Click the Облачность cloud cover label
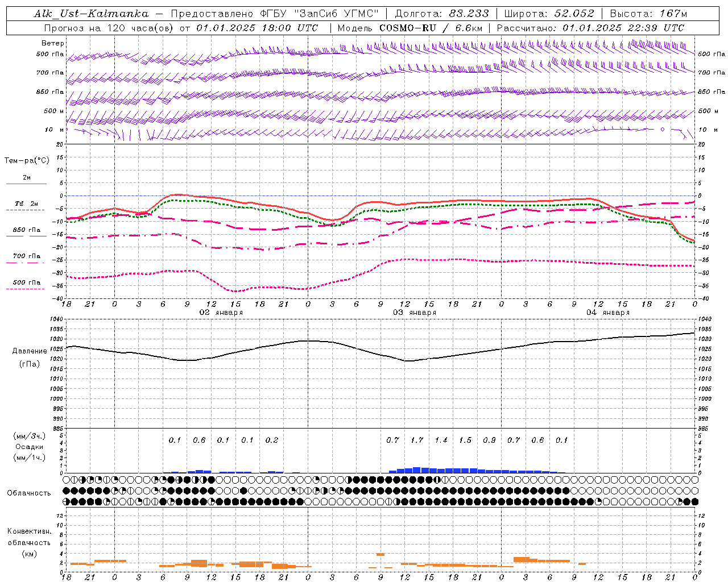Viewport: 728px width, 582px height. pos(29,493)
